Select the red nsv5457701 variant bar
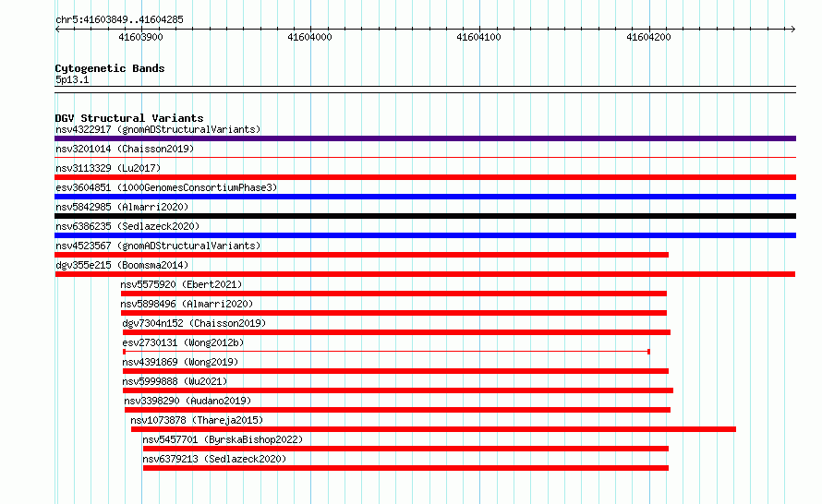The width and height of the screenshot is (822, 504). [405, 449]
